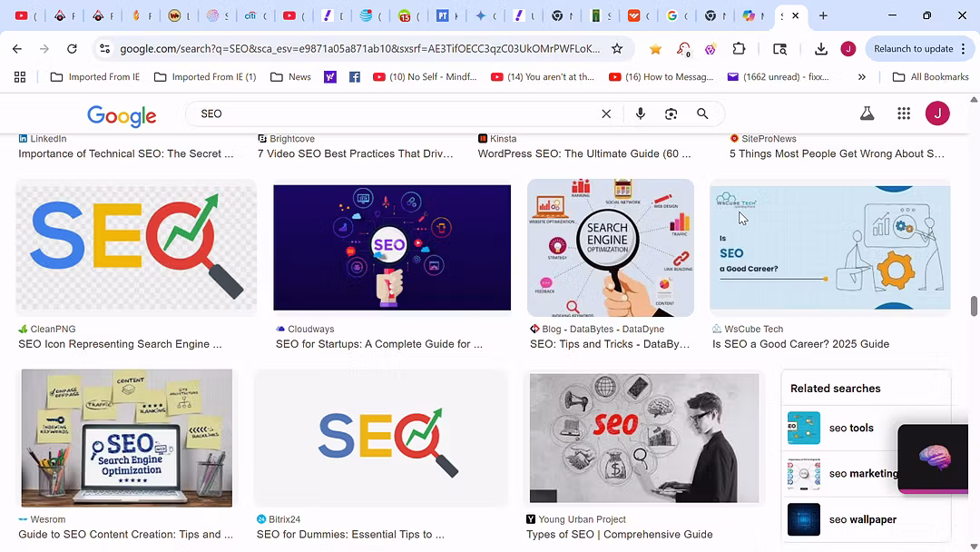Viewport: 980px width, 552px height.
Task: Open Search Labs flask icon
Action: 867,113
